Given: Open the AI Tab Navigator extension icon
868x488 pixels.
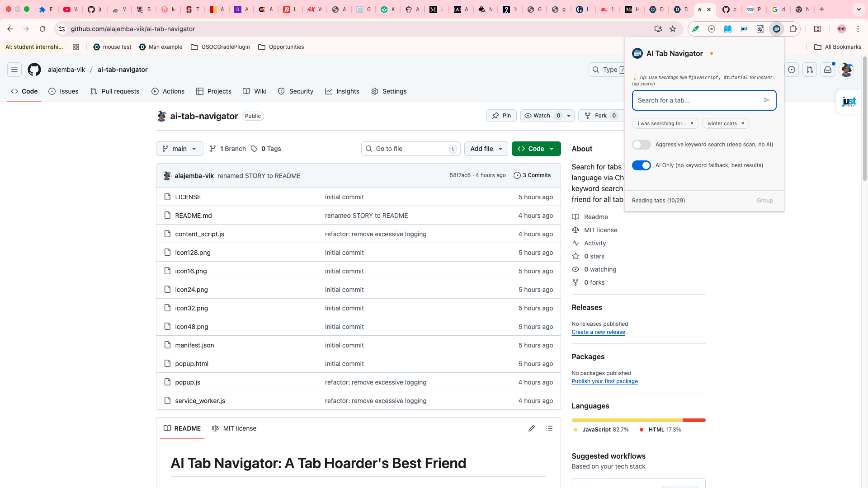Looking at the screenshot, I should (x=776, y=29).
